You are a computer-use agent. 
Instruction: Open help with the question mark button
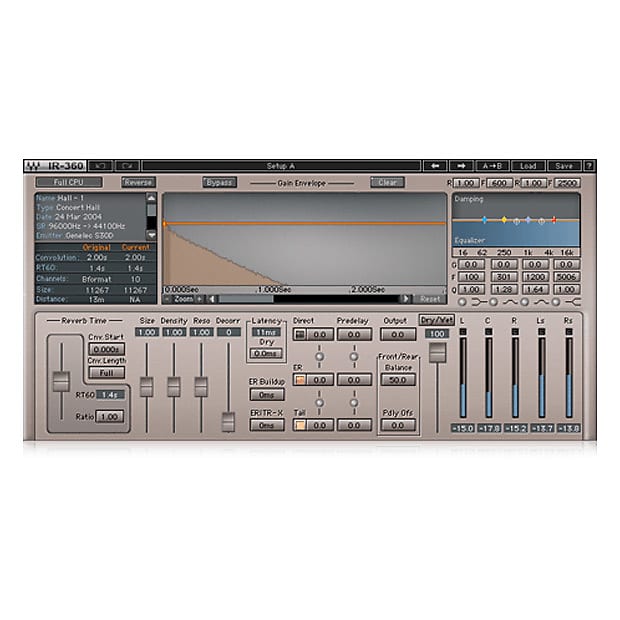[589, 166]
